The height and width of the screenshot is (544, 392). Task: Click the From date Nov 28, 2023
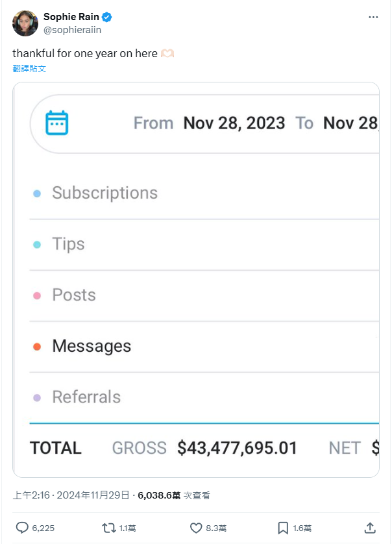(234, 123)
